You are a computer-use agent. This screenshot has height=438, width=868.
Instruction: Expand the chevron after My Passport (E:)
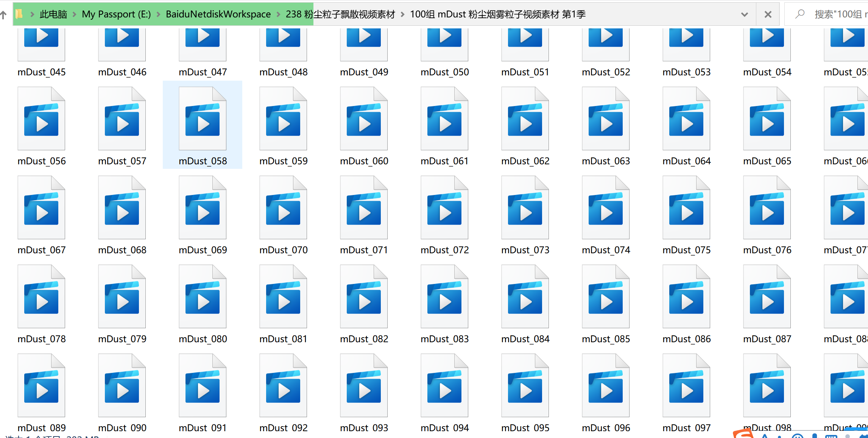tap(158, 14)
